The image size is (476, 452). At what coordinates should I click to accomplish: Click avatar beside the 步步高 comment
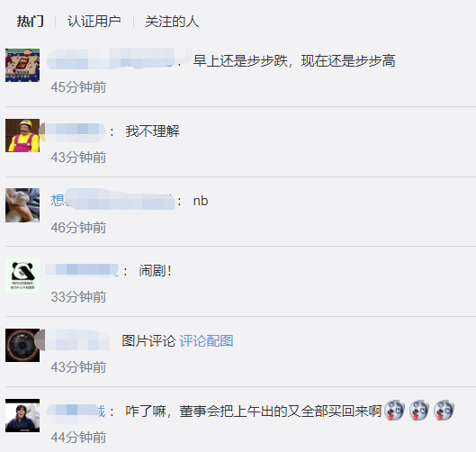[22, 66]
